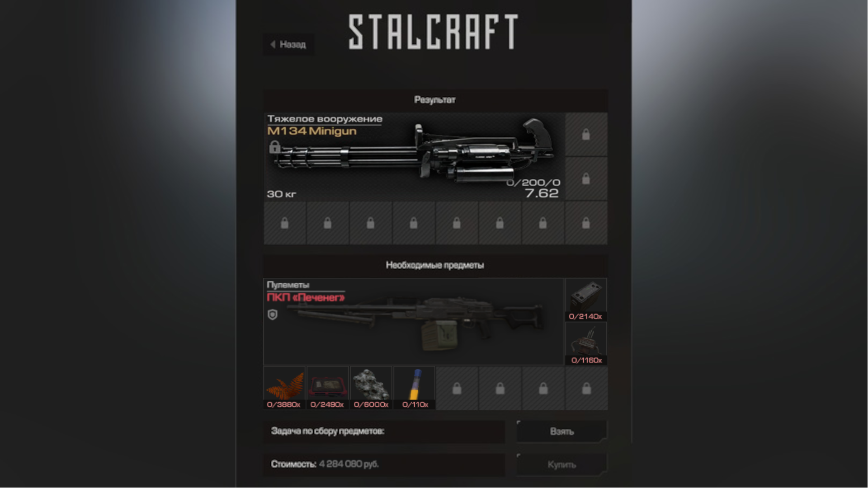
Task: Select the dark box item 0/2140x
Action: coord(586,300)
